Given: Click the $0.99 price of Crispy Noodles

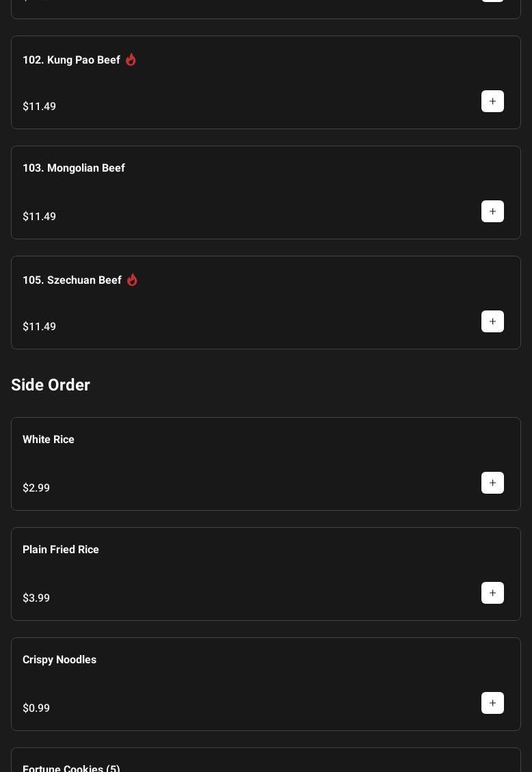Looking at the screenshot, I should [x=36, y=708].
